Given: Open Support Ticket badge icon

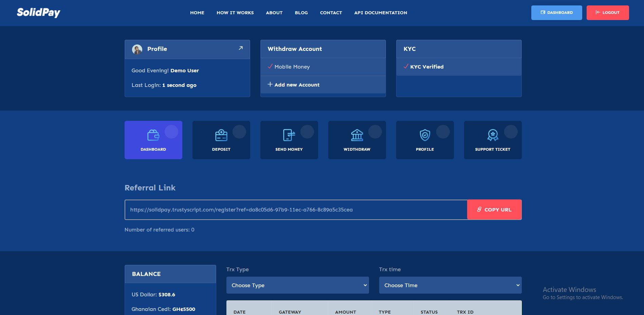Looking at the screenshot, I should pos(493,135).
